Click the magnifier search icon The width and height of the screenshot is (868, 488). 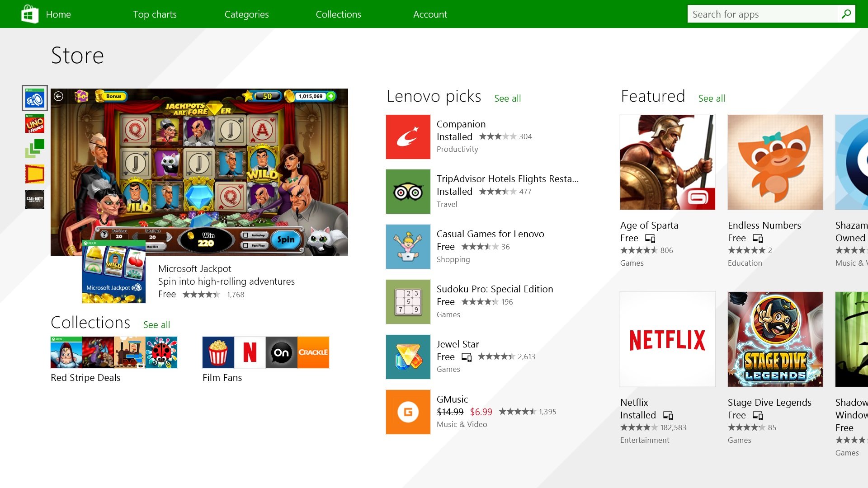(846, 14)
